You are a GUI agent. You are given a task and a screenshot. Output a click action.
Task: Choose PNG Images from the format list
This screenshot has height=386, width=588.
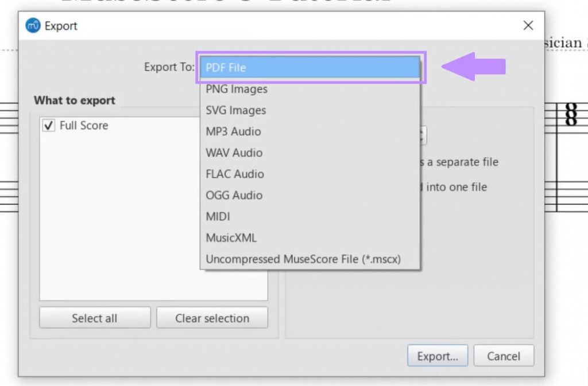pyautogui.click(x=235, y=89)
